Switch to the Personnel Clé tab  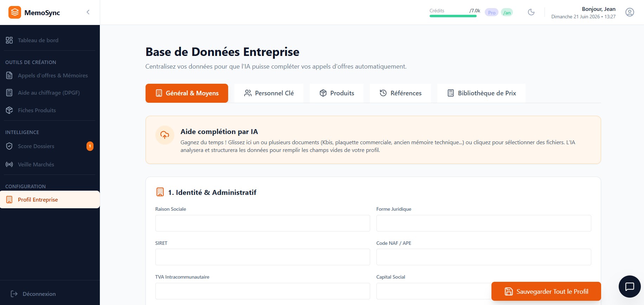pyautogui.click(x=269, y=93)
